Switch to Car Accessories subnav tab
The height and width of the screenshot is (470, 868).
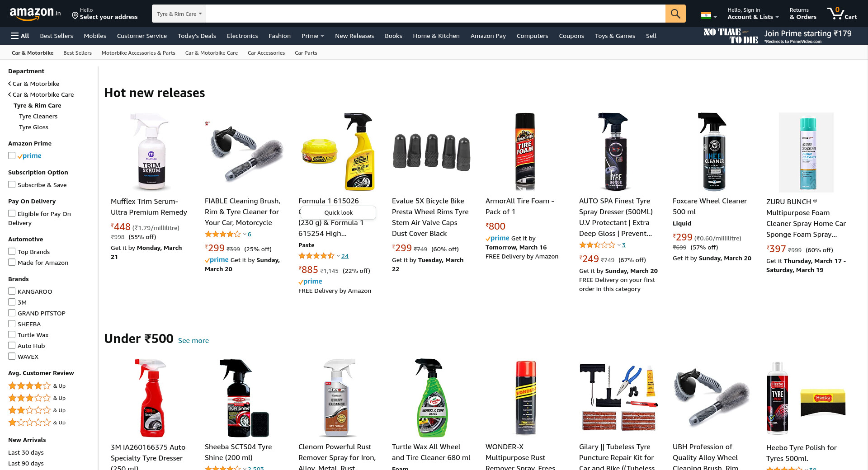(x=266, y=53)
